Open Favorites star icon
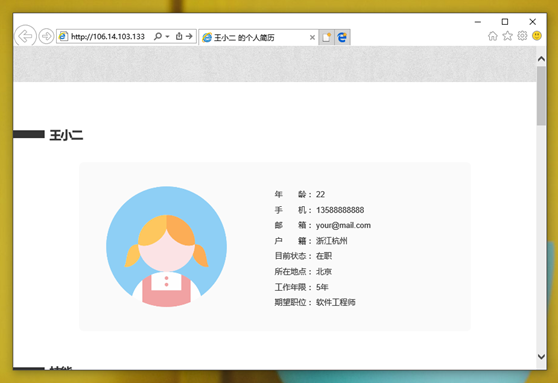 [x=507, y=36]
